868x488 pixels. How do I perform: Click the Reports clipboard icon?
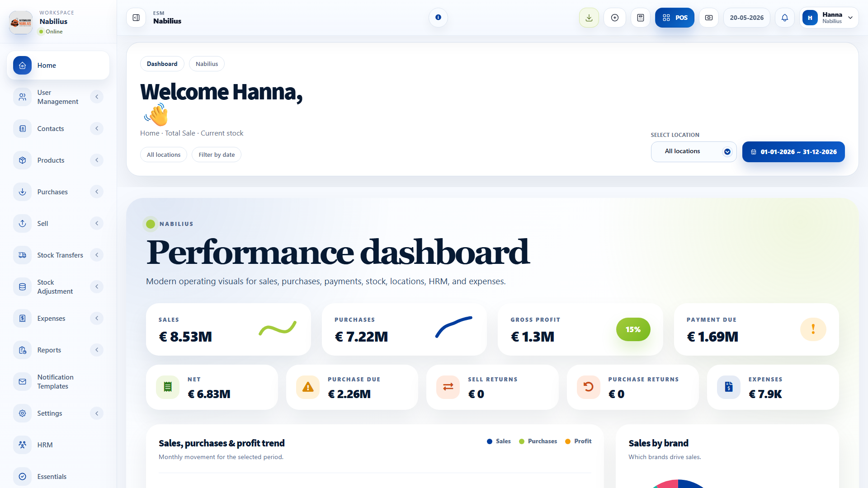(23, 350)
